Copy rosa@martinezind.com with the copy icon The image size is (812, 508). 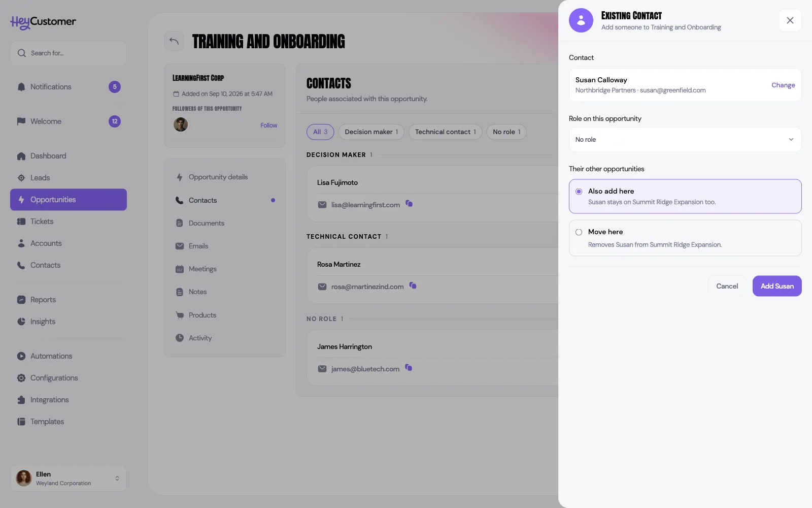coord(413,285)
